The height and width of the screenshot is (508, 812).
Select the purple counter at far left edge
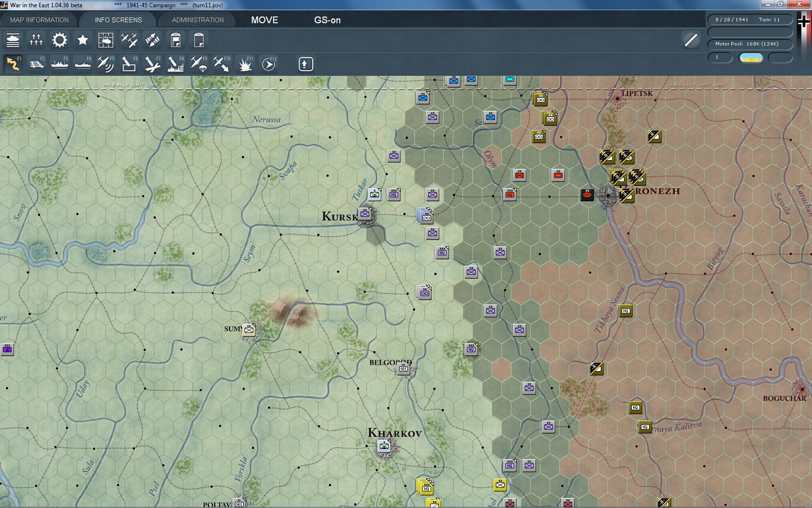(7, 349)
